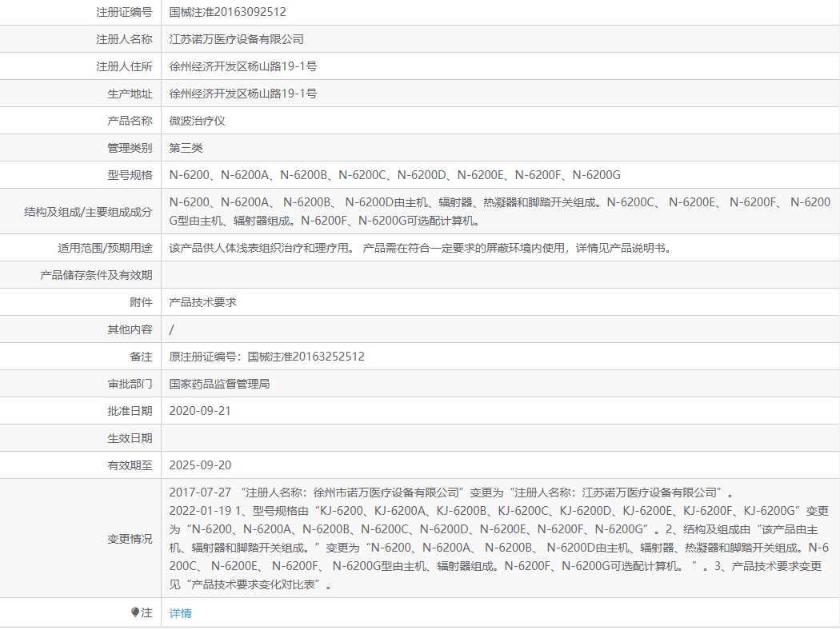
Task: Click the 其他内容 row label
Action: click(x=130, y=329)
